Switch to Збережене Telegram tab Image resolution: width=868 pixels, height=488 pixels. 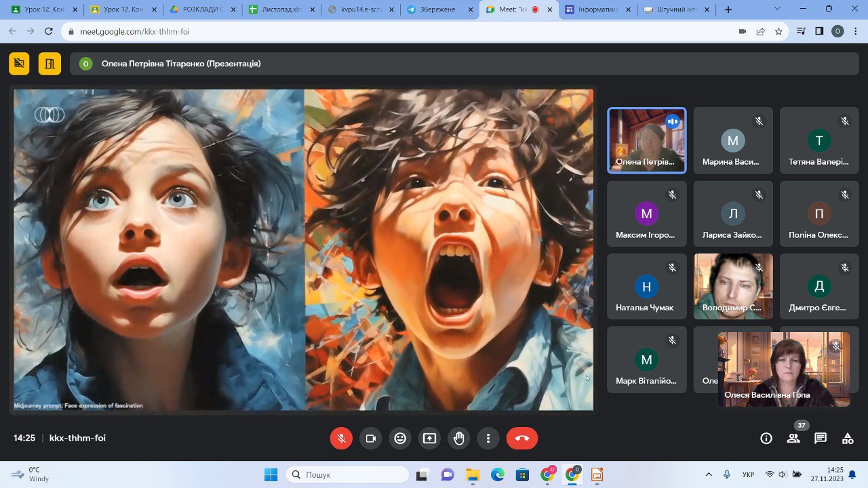(439, 9)
